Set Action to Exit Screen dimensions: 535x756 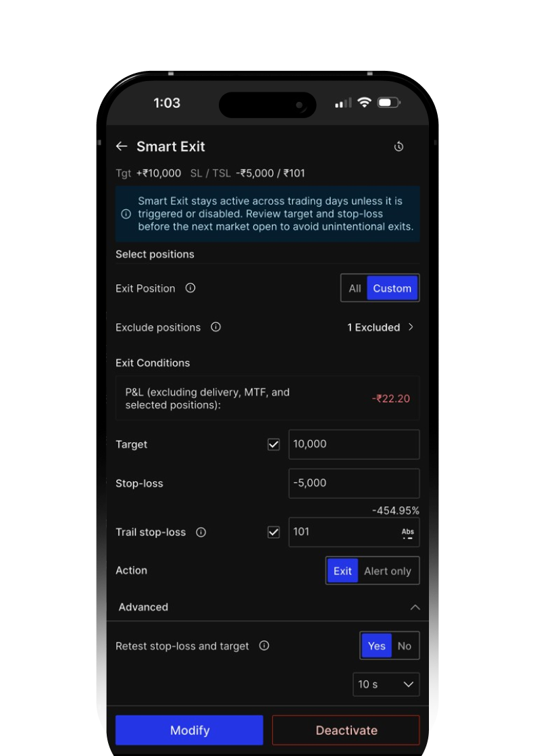point(342,571)
